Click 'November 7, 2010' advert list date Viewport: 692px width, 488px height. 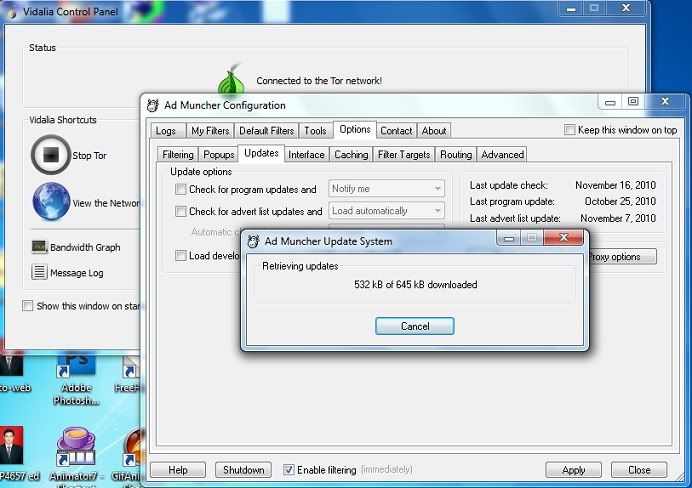click(618, 218)
